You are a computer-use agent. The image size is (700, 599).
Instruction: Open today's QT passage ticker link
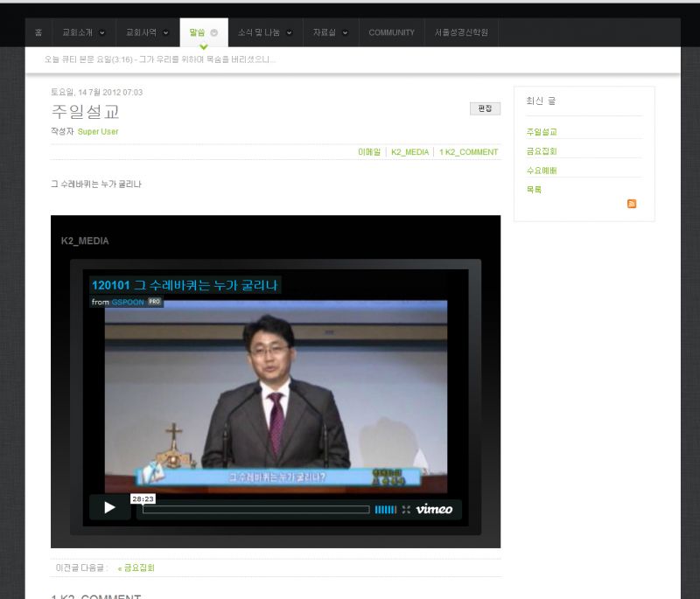pos(160,59)
